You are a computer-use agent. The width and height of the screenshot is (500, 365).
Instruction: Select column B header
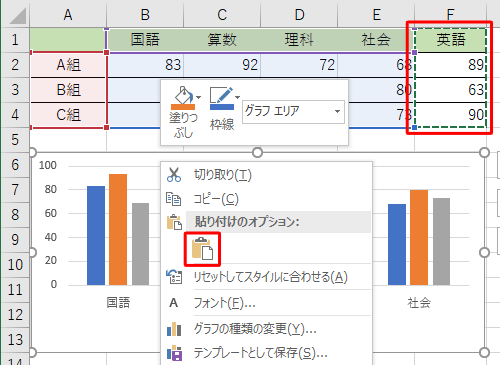coord(145,15)
